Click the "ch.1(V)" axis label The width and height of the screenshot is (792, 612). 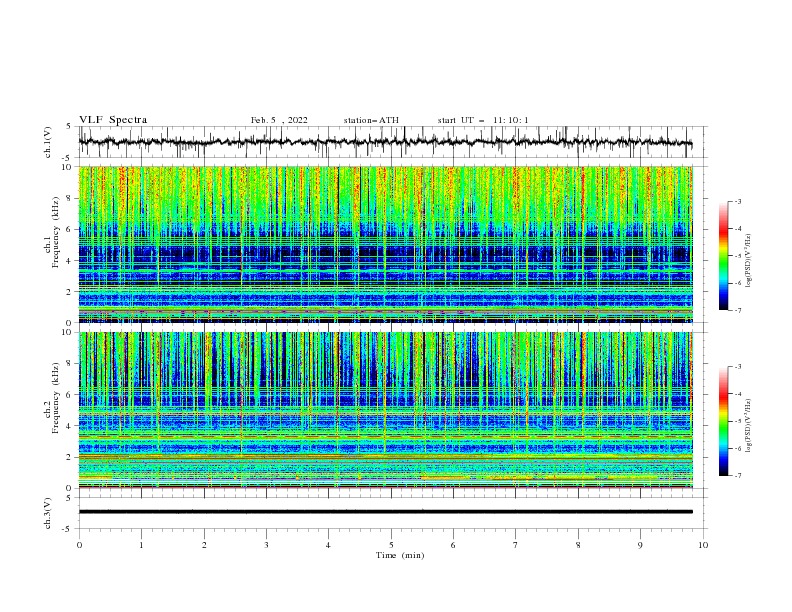pyautogui.click(x=48, y=142)
